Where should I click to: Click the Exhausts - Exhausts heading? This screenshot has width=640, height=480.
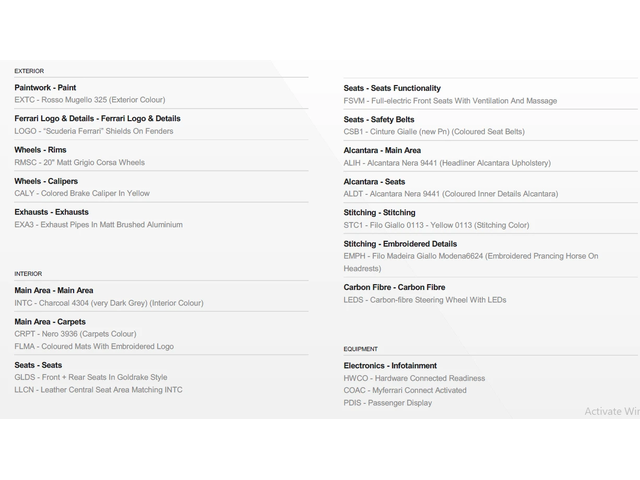tap(51, 212)
